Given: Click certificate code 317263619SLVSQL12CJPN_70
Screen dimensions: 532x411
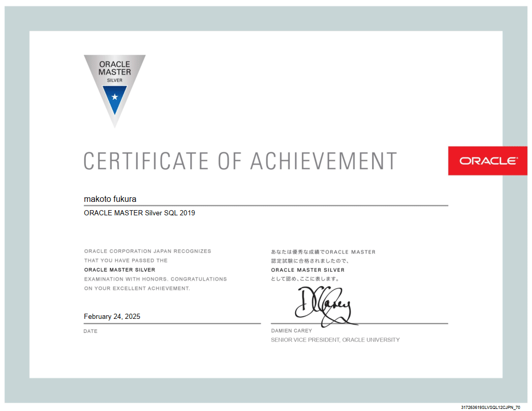Looking at the screenshot, I should pyautogui.click(x=490, y=407).
